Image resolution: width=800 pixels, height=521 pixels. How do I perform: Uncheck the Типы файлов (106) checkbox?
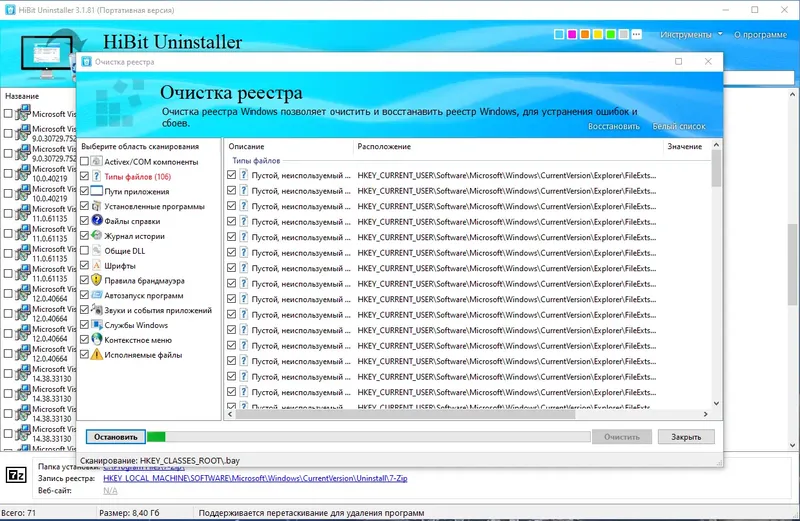(84, 176)
